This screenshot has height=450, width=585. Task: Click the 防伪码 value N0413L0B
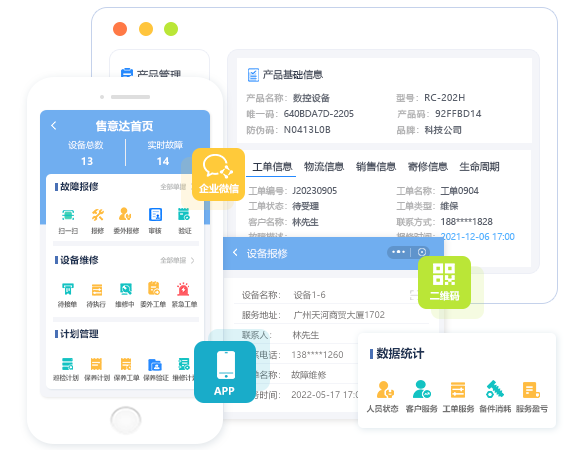tap(307, 130)
